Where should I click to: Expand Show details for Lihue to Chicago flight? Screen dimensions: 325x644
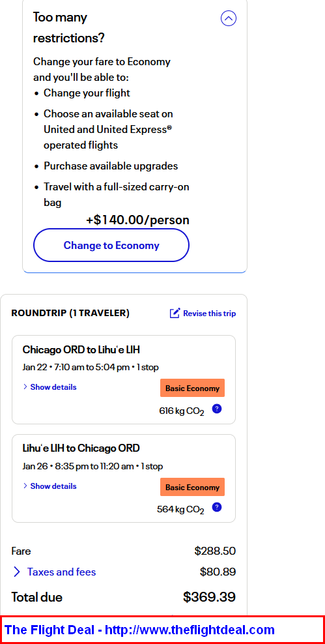pyautogui.click(x=49, y=486)
